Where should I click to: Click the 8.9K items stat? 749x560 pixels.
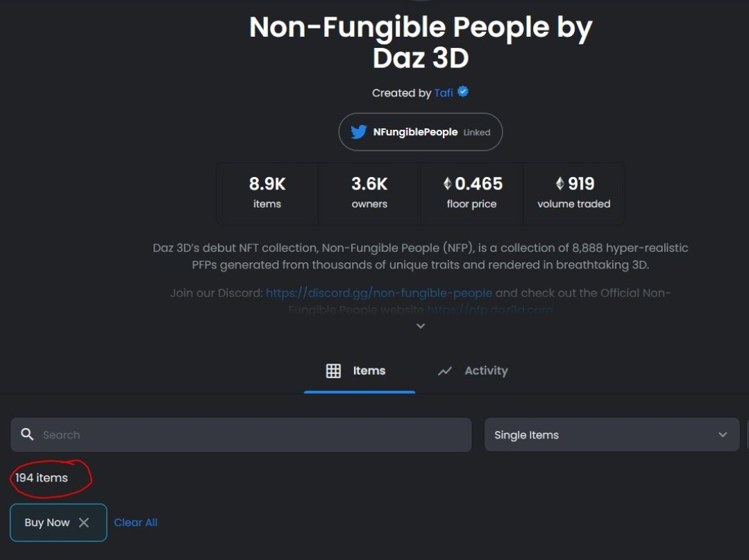tap(267, 193)
